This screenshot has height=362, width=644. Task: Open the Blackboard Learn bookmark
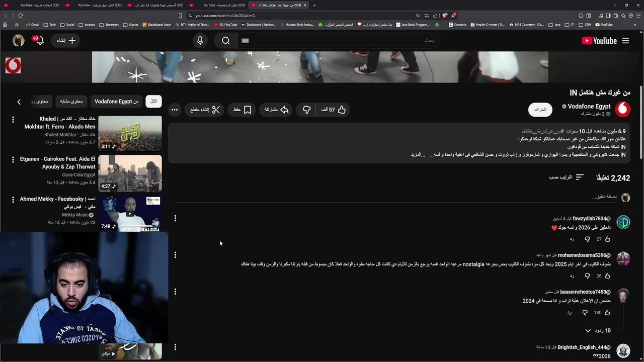coord(157,25)
